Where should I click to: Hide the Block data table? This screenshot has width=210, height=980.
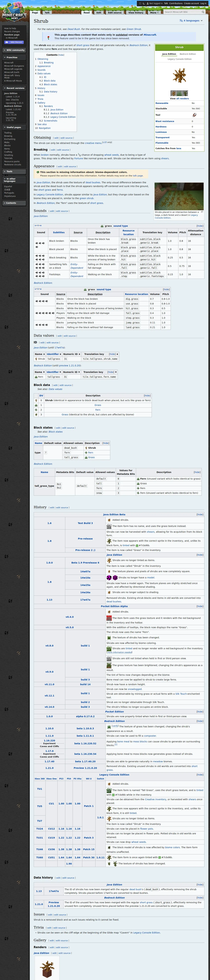click(x=147, y=395)
